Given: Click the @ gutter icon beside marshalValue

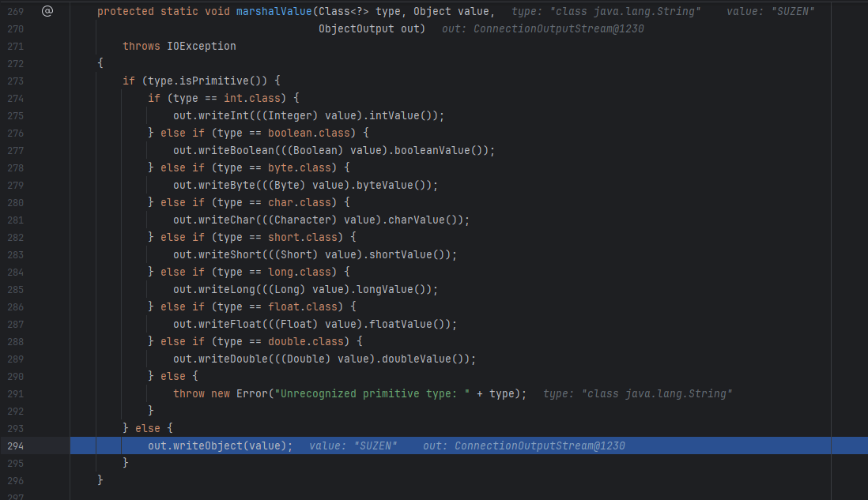Looking at the screenshot, I should coord(47,12).
